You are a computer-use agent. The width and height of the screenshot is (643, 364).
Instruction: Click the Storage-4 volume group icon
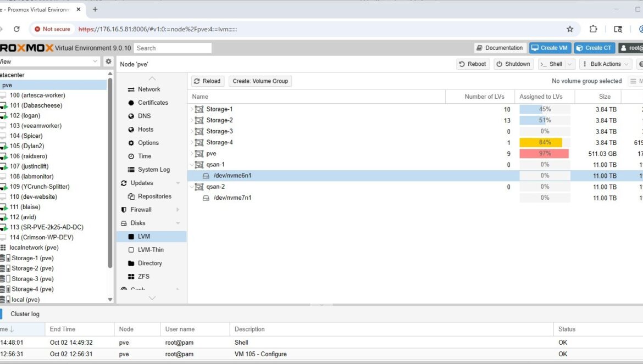199,143
